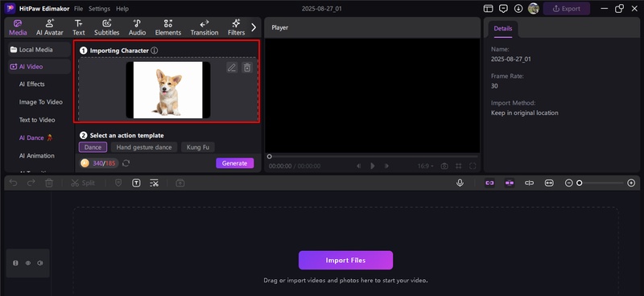Click the Export button
This screenshot has width=644, height=296.
tap(567, 9)
